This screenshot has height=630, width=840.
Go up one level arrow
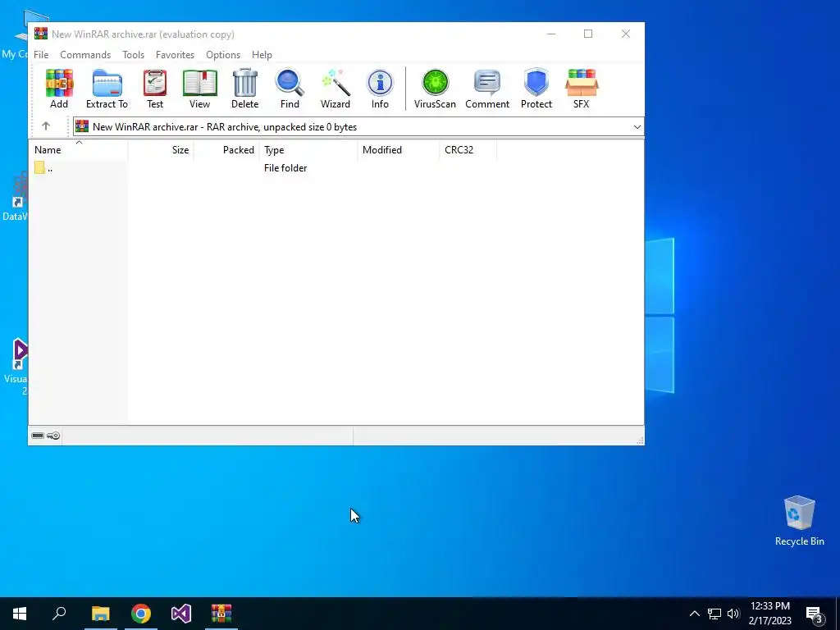click(x=46, y=126)
